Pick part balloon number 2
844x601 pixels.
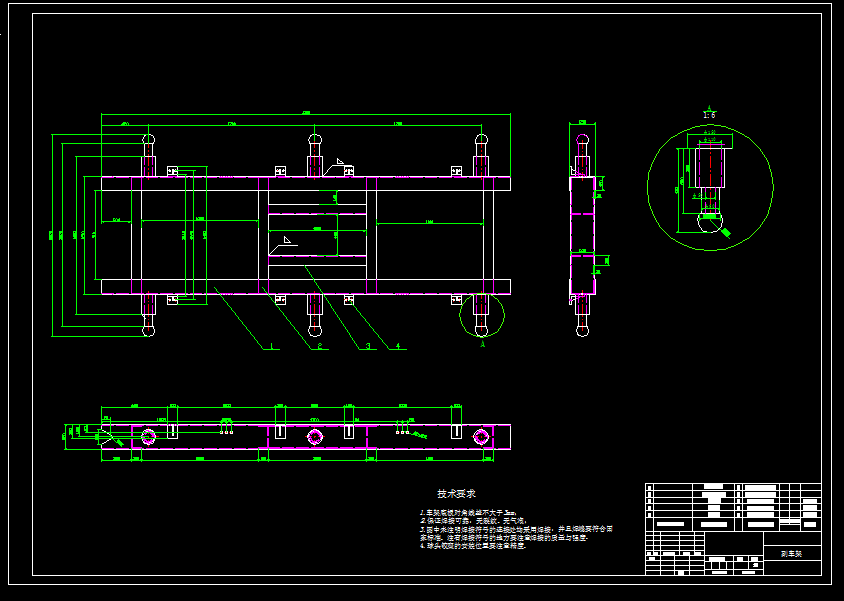click(x=319, y=346)
